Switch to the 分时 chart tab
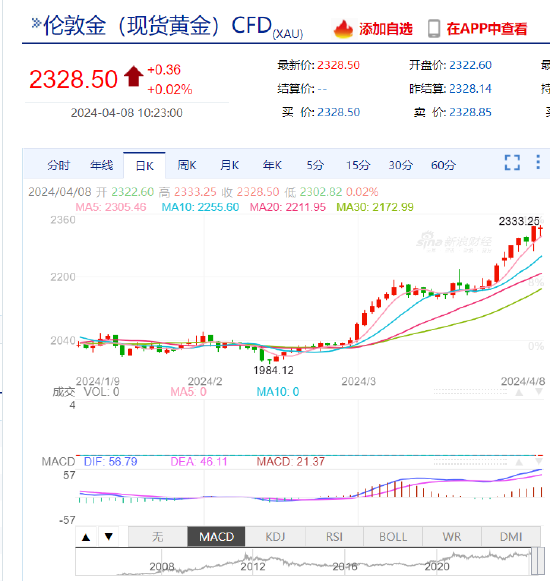This screenshot has width=550, height=581. pos(59,165)
